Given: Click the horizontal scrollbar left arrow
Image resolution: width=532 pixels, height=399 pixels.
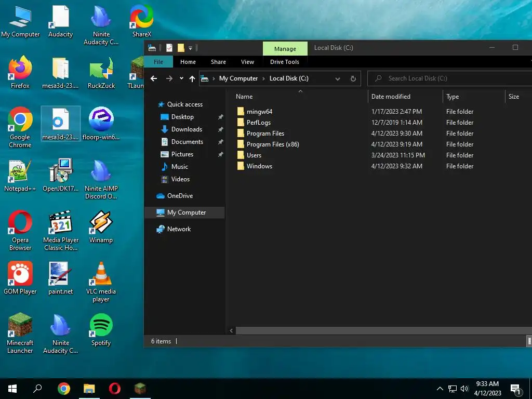Looking at the screenshot, I should click(231, 330).
